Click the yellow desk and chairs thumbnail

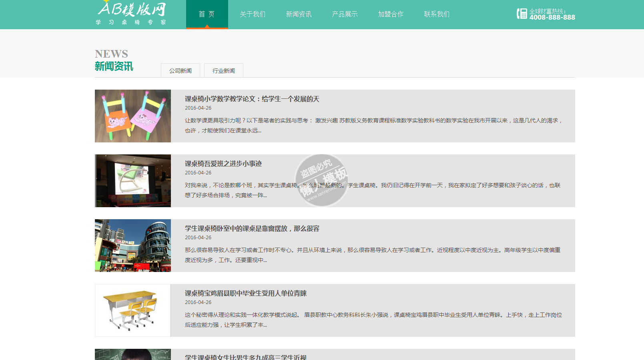133,310
